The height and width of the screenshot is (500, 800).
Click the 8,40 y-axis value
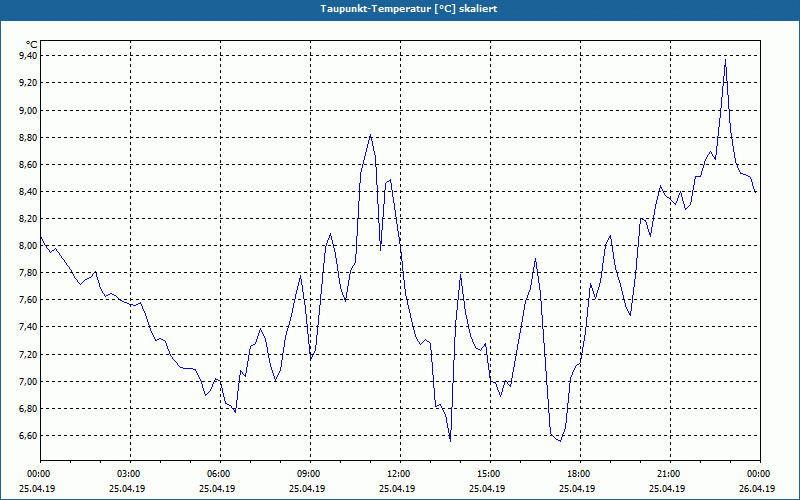[28, 191]
